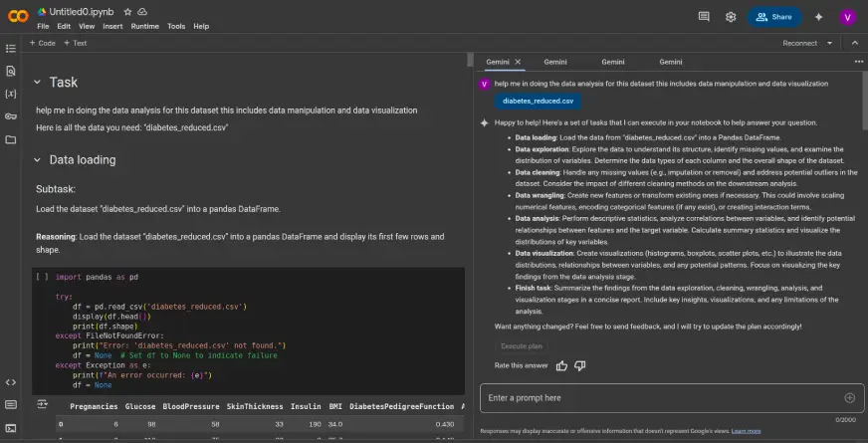Open the Files folder panel

(11, 139)
